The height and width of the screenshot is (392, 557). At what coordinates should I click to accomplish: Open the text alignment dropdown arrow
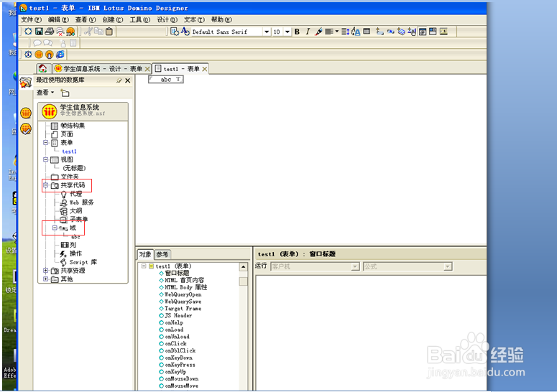[x=337, y=32]
